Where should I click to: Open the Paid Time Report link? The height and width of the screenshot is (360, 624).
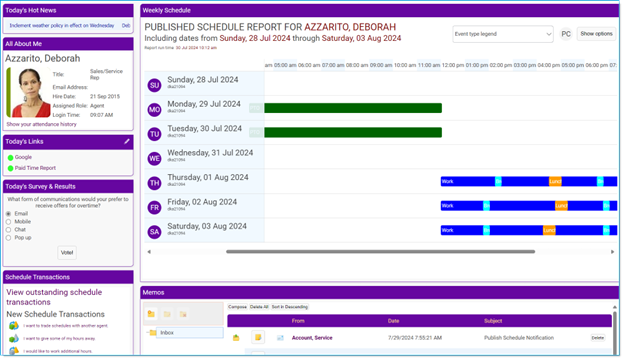[35, 168]
